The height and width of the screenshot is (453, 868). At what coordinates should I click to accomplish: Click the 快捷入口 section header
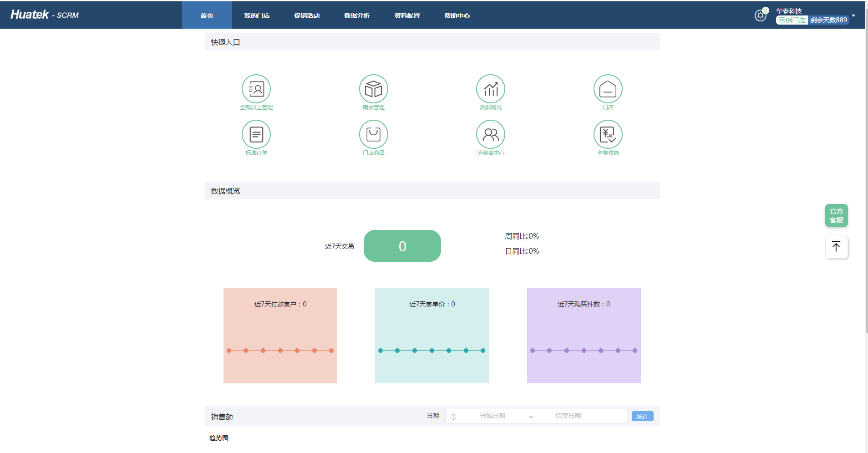(432, 42)
